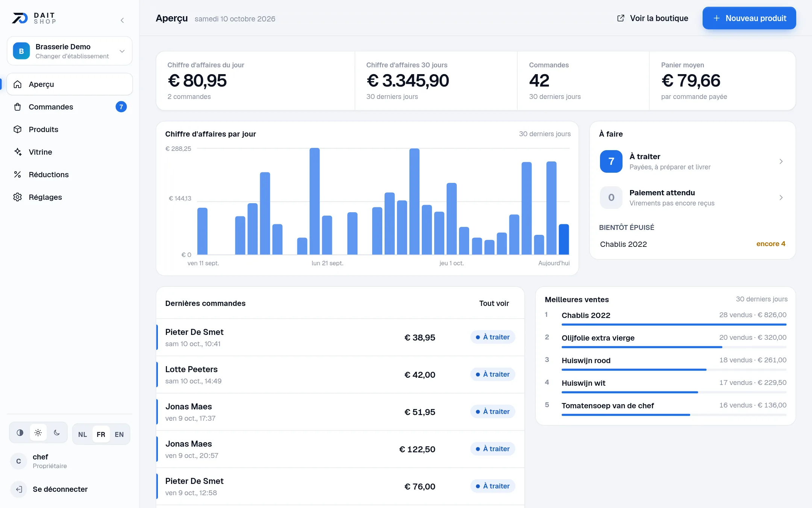Screen dimensions: 812x508
Task: Select the auto contrast theme option
Action: click(x=20, y=433)
